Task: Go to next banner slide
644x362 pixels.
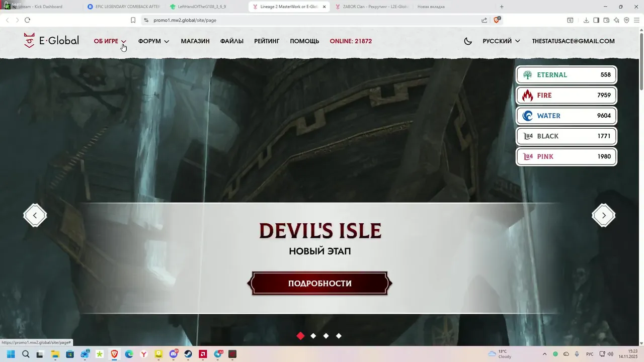Action: pyautogui.click(x=604, y=216)
